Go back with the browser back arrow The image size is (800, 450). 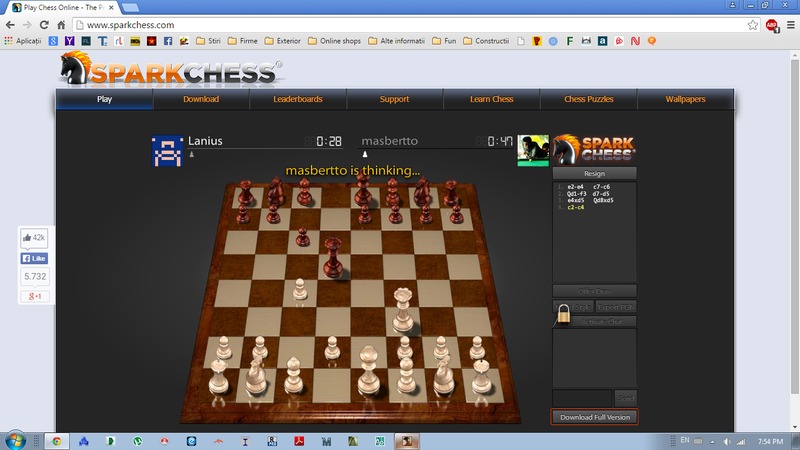[x=10, y=25]
